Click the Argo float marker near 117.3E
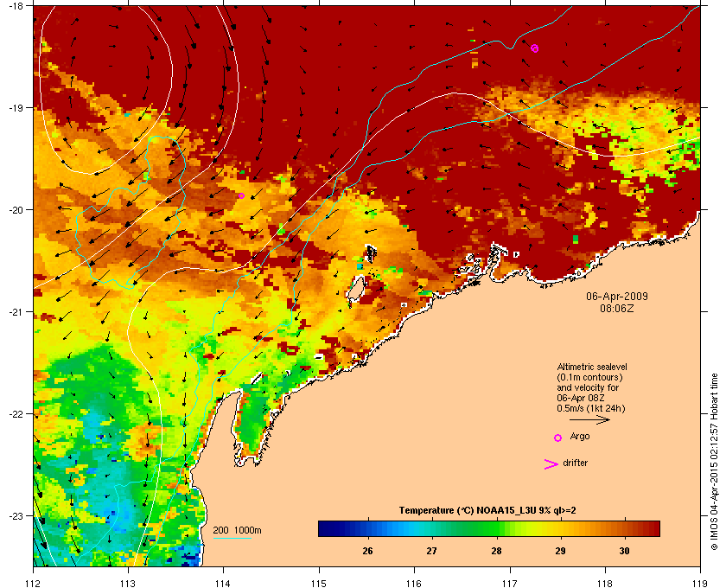Screen dimensions: 726x588 535,48
